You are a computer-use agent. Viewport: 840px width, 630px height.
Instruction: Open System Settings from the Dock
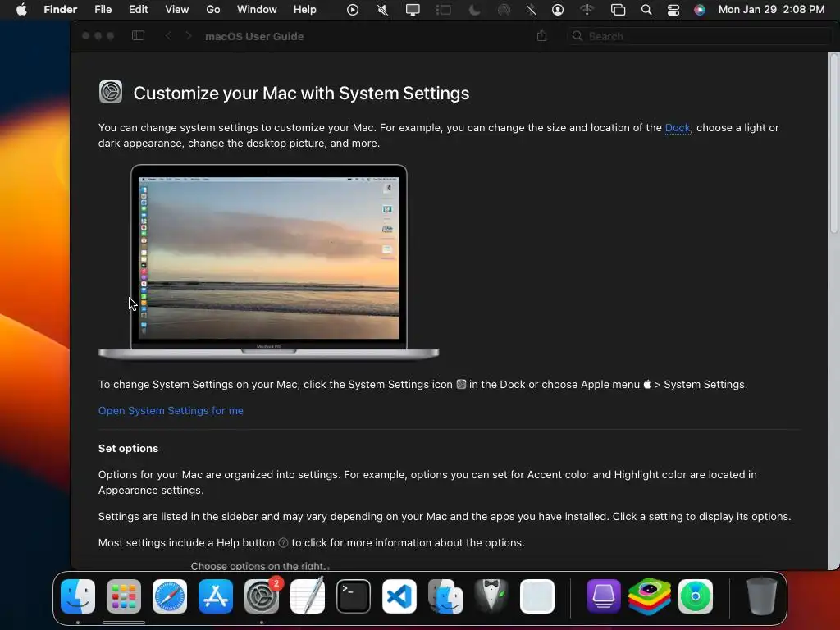[262, 596]
